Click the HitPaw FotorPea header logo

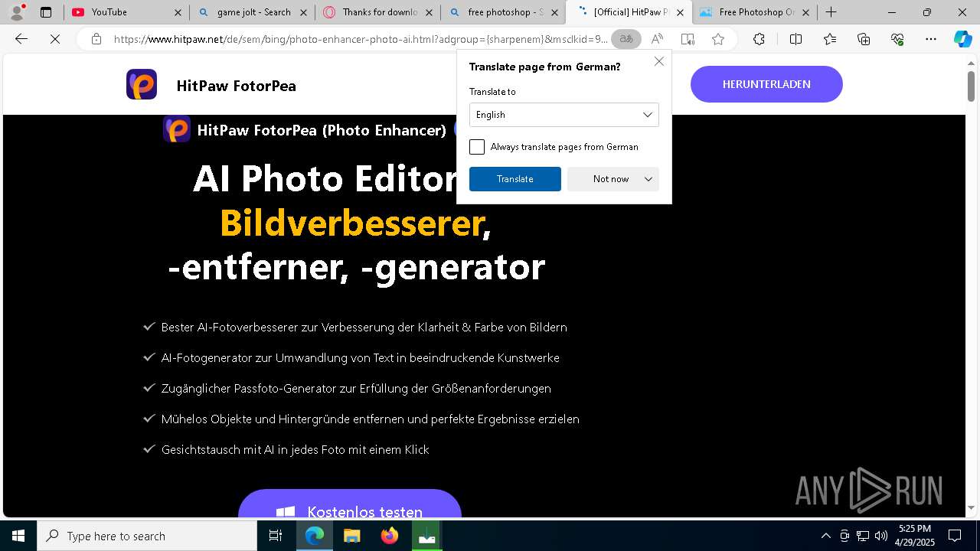click(x=142, y=84)
